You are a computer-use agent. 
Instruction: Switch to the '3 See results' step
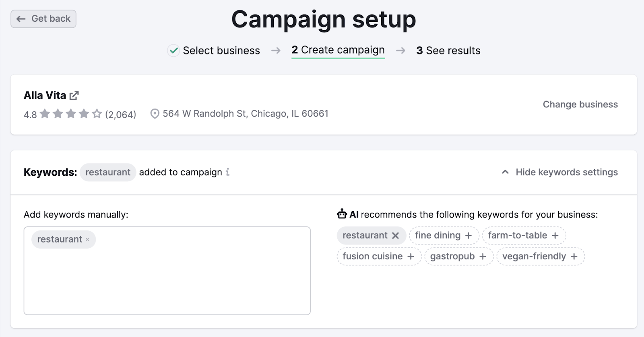448,50
